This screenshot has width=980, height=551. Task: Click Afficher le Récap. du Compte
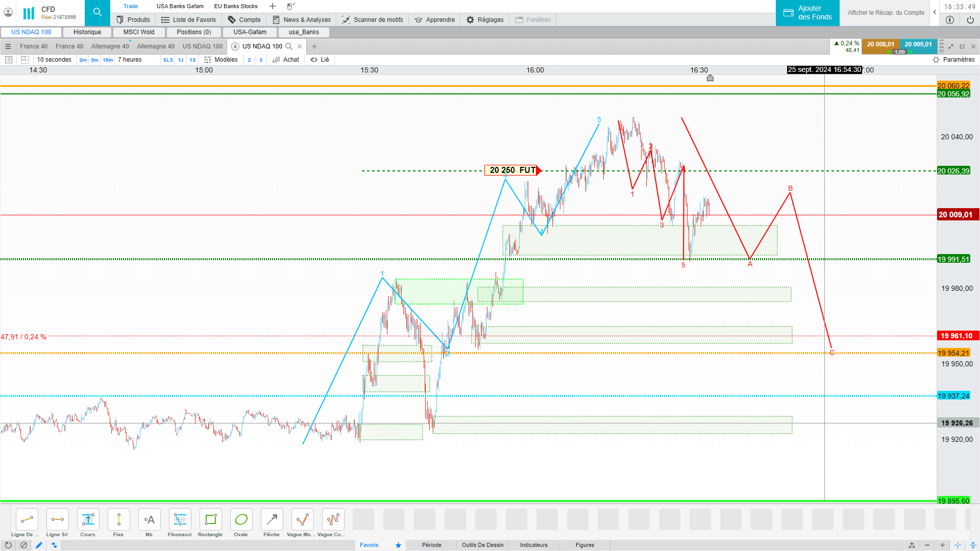(886, 13)
